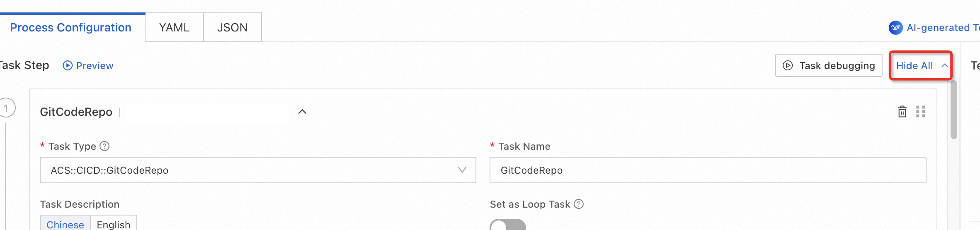The height and width of the screenshot is (230, 980).
Task: Toggle the Set as Loop Task switch
Action: tap(507, 225)
